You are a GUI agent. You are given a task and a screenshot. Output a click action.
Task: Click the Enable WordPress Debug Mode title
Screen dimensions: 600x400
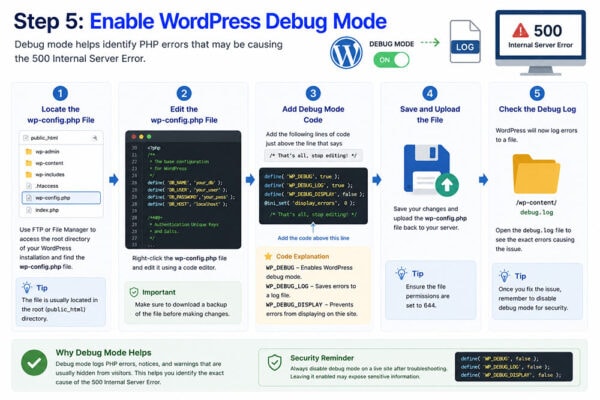238,21
